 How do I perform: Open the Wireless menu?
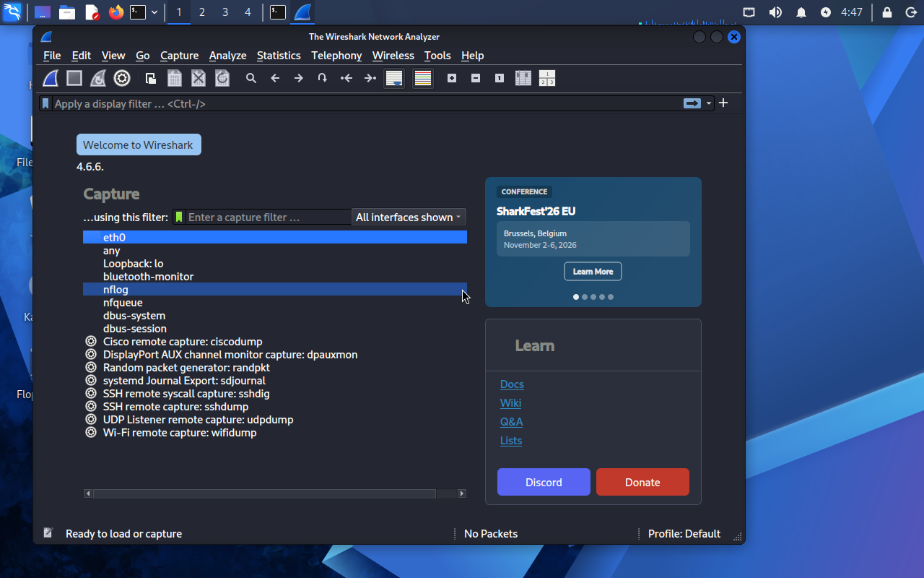pyautogui.click(x=393, y=56)
